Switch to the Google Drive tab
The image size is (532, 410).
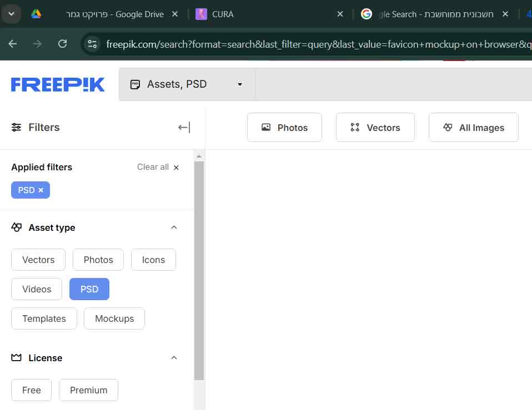click(105, 14)
